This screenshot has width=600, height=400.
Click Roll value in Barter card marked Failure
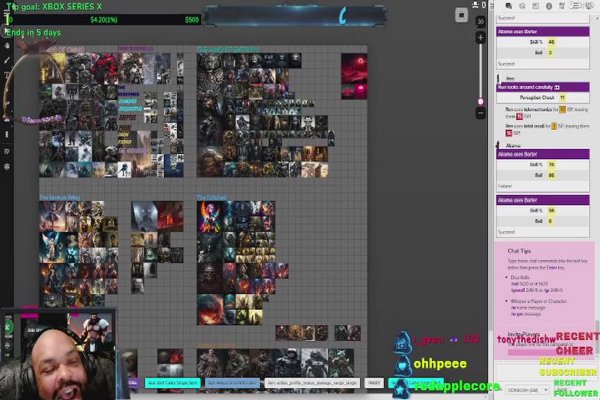pyautogui.click(x=551, y=175)
